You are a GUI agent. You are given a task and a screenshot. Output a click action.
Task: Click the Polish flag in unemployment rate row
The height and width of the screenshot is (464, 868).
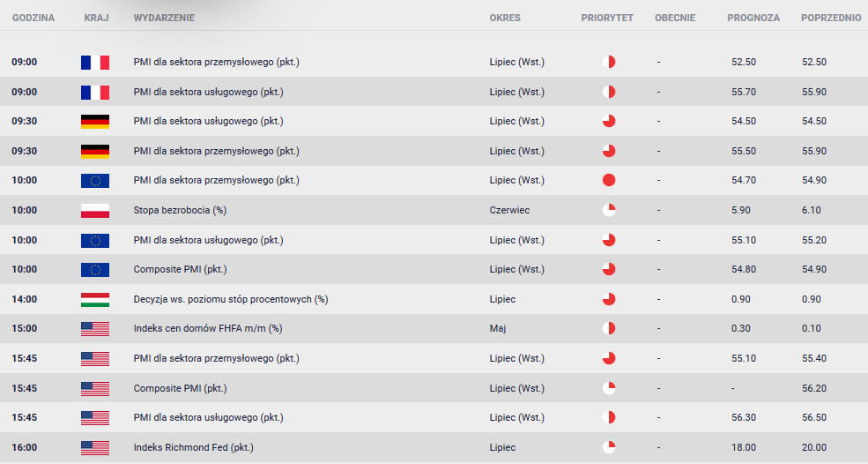(x=94, y=211)
